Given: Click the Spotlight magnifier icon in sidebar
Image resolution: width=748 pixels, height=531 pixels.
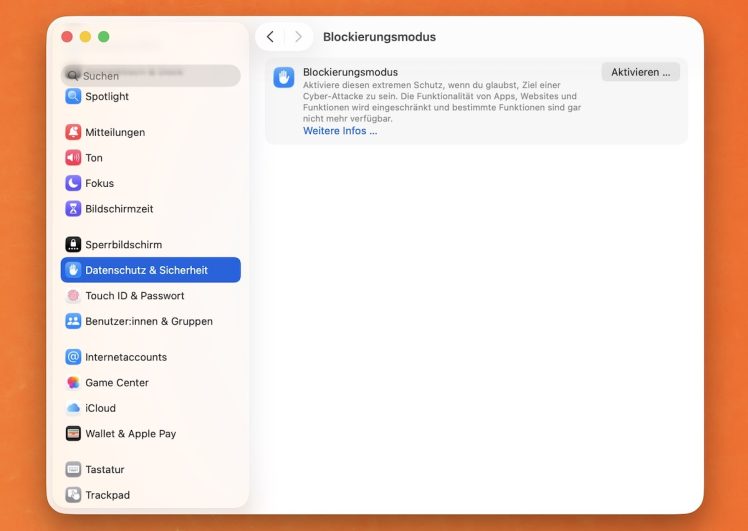Looking at the screenshot, I should click(73, 97).
